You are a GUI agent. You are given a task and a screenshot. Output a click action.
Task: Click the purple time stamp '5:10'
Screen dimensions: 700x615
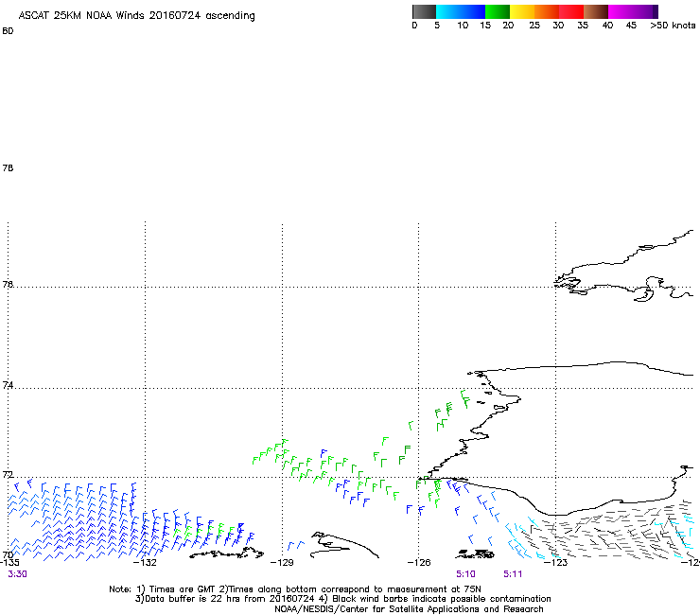coord(465,574)
